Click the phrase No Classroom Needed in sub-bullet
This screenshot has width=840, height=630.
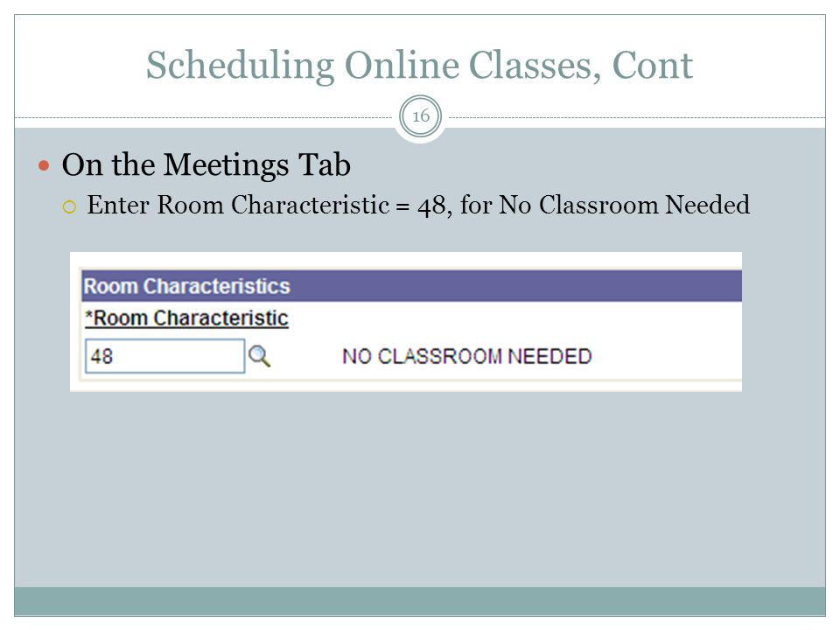624,205
